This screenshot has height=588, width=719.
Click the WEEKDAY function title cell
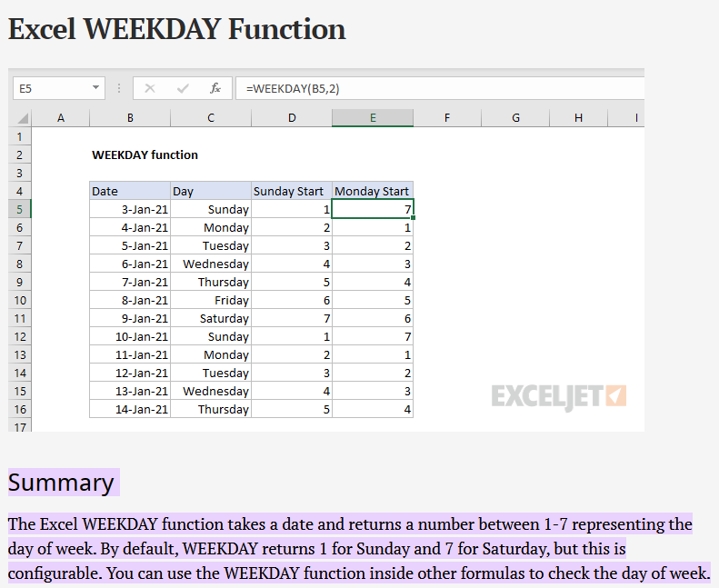pyautogui.click(x=145, y=154)
